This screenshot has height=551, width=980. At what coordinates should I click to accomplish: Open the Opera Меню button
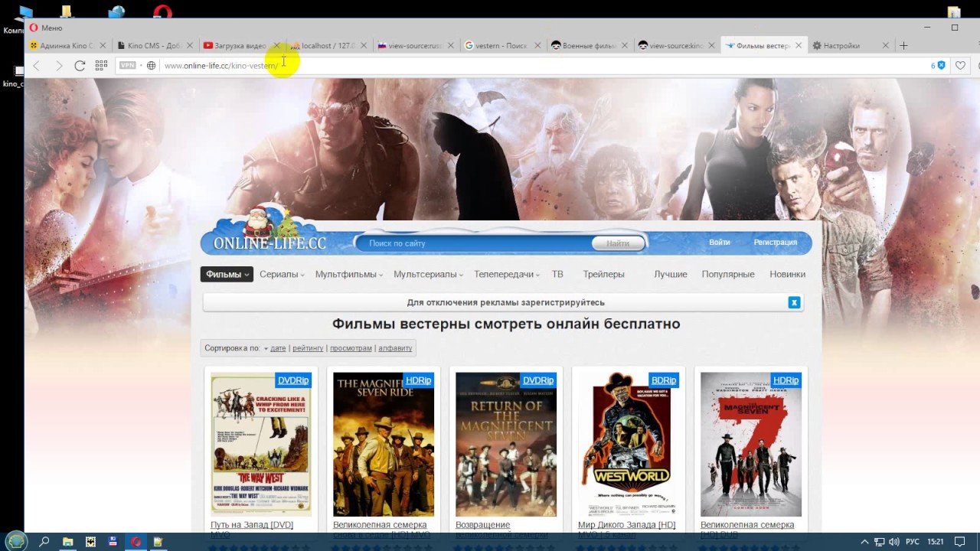coord(46,28)
